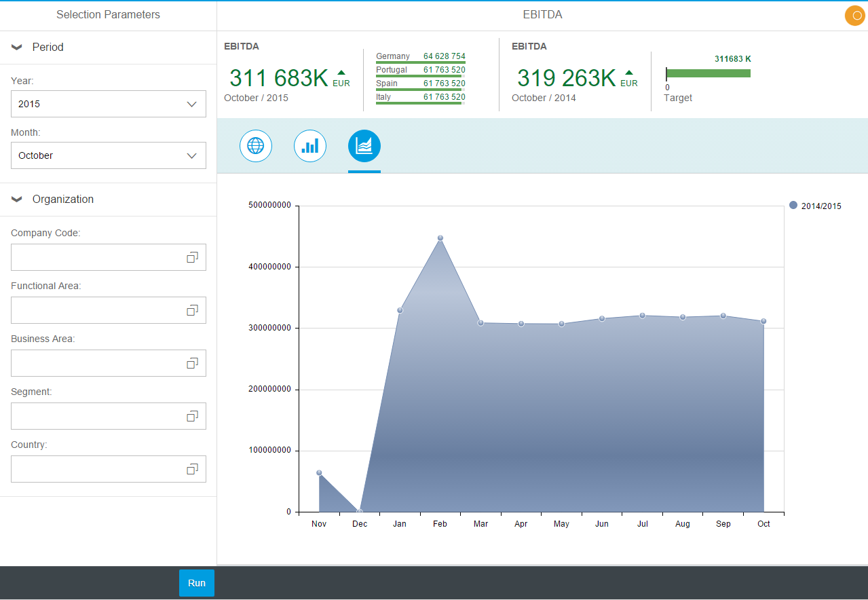The image size is (868, 600).
Task: Open Business Area value help icon
Action: click(x=193, y=363)
